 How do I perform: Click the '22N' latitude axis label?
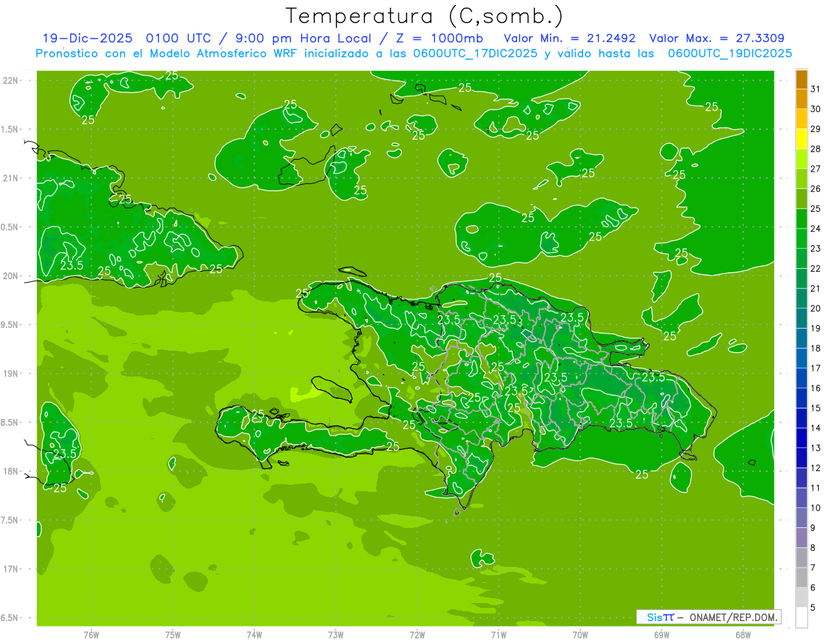point(11,81)
